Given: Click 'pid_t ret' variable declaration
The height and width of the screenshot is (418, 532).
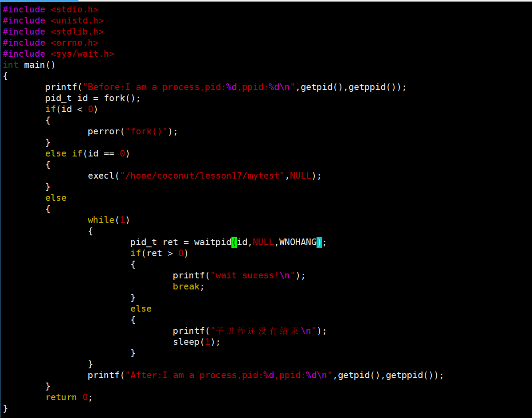Looking at the screenshot, I should (x=154, y=242).
